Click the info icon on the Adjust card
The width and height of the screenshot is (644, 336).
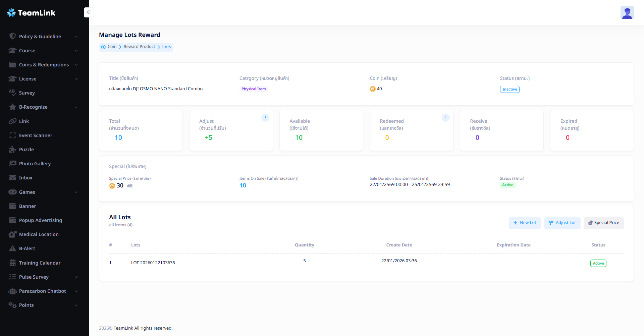265,118
